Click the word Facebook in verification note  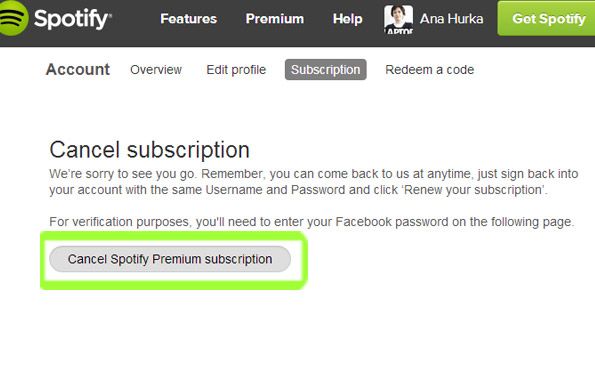point(364,222)
